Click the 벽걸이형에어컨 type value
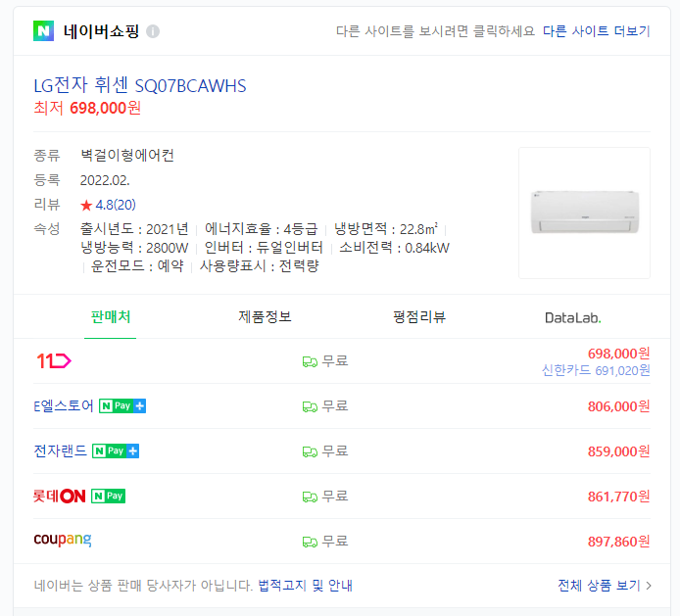Image resolution: width=680 pixels, height=616 pixels. 127,155
